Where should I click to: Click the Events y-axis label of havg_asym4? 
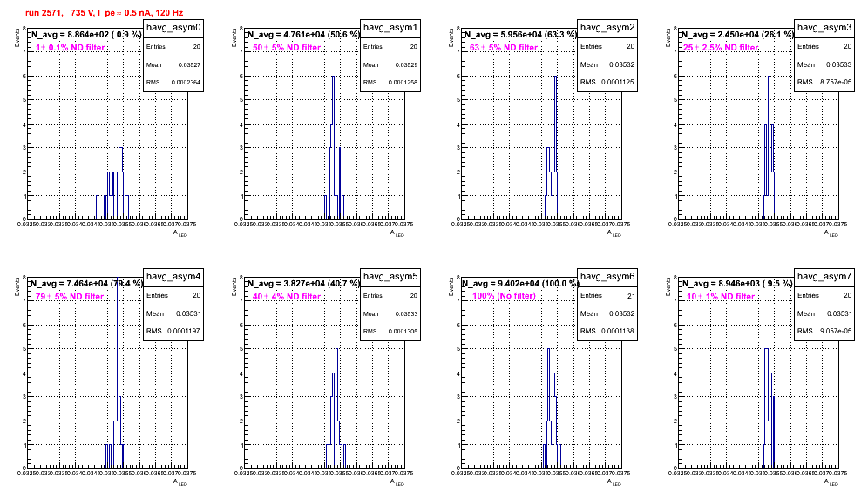click(x=17, y=286)
